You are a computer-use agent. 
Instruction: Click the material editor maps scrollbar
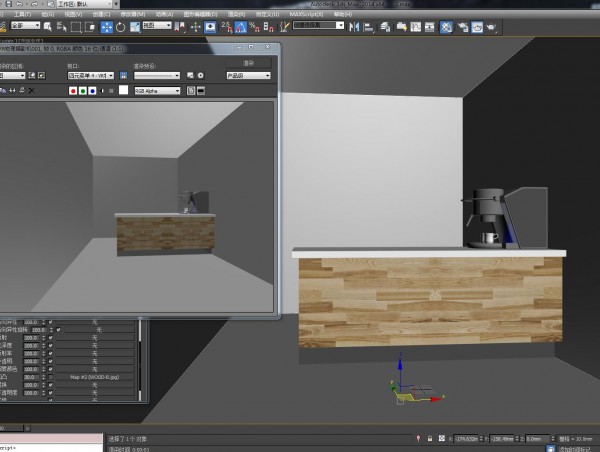coord(140,360)
